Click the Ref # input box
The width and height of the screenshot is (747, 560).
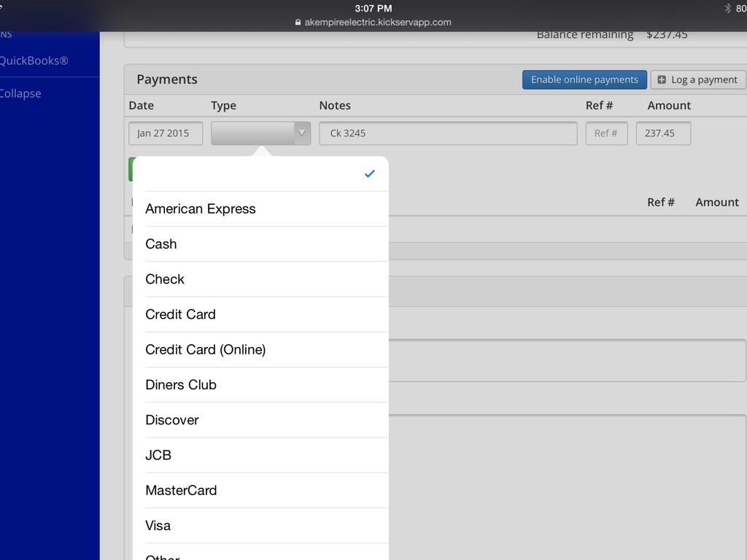click(x=606, y=133)
